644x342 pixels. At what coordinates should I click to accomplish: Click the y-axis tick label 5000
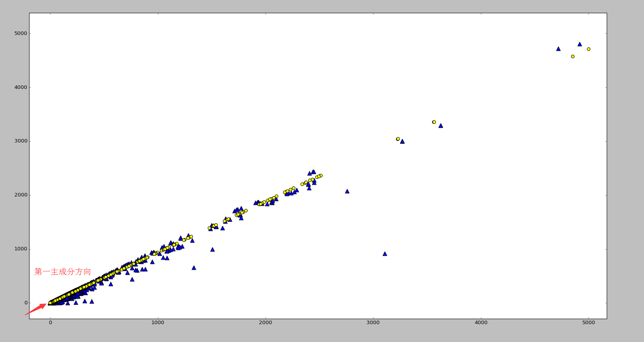tap(21, 33)
